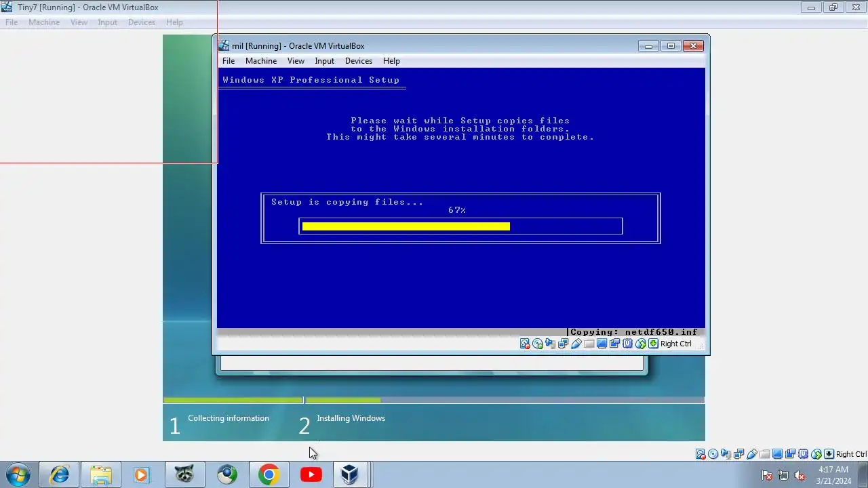
Task: Open Machine menu in outer Tiny7 window
Action: click(x=44, y=22)
